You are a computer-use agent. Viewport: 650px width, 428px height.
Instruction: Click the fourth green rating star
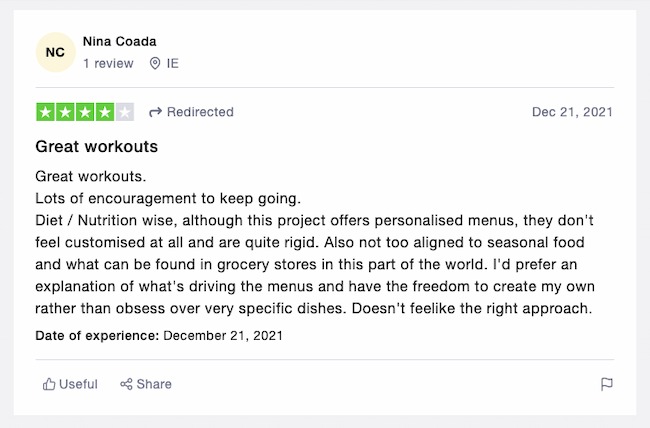point(104,112)
